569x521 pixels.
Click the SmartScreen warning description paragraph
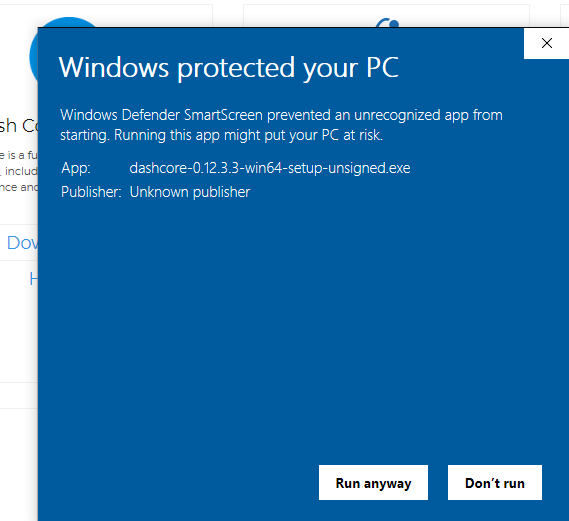tap(281, 125)
